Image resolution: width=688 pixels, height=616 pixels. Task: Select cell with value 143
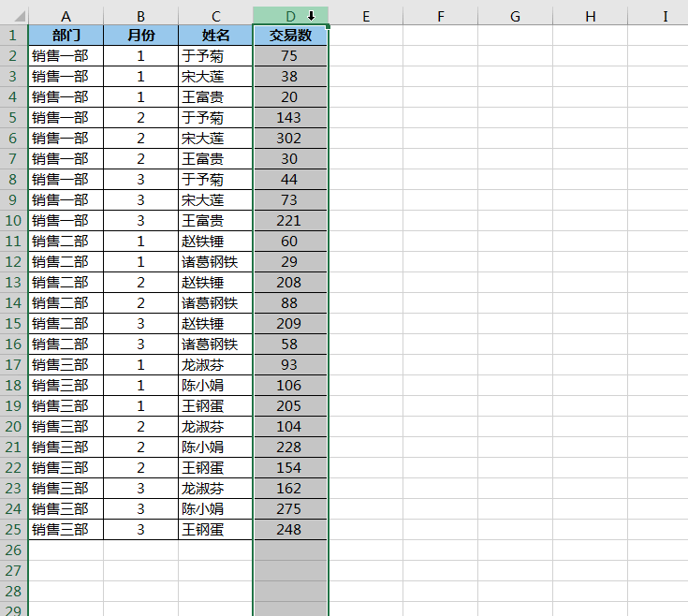point(290,118)
